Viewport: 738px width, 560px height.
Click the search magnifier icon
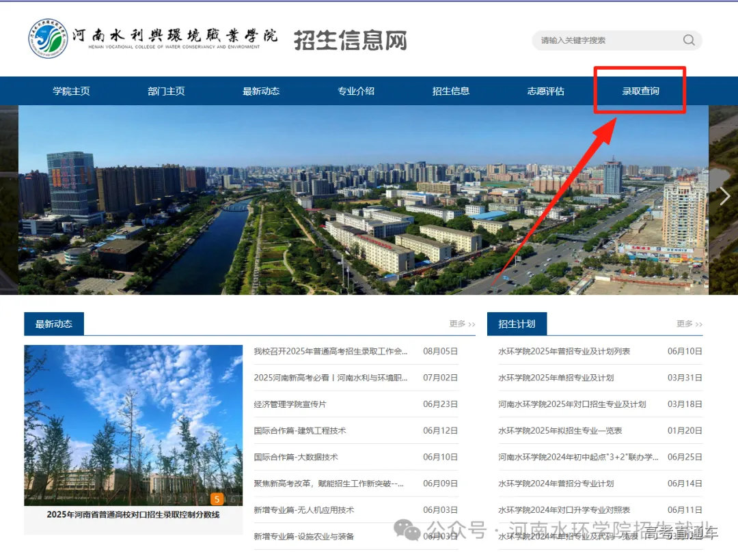[x=689, y=40]
